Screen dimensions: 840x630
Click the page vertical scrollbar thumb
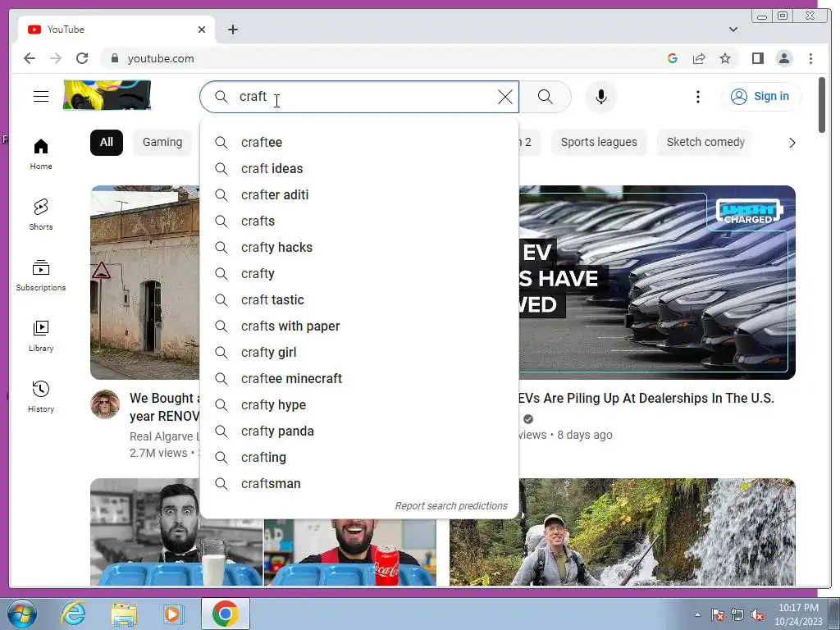822,105
